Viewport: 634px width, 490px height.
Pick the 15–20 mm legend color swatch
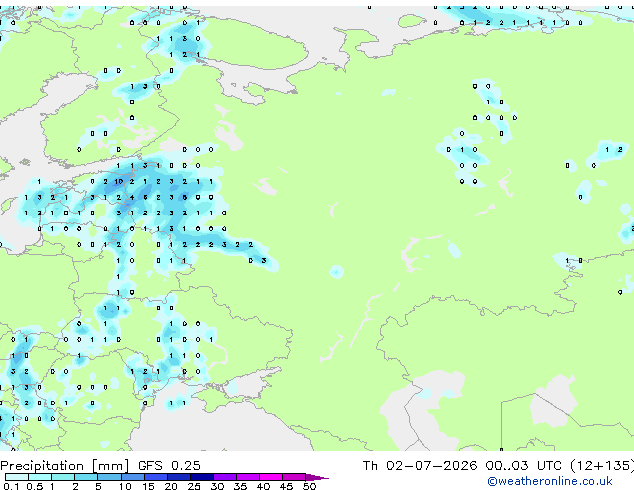(156, 477)
